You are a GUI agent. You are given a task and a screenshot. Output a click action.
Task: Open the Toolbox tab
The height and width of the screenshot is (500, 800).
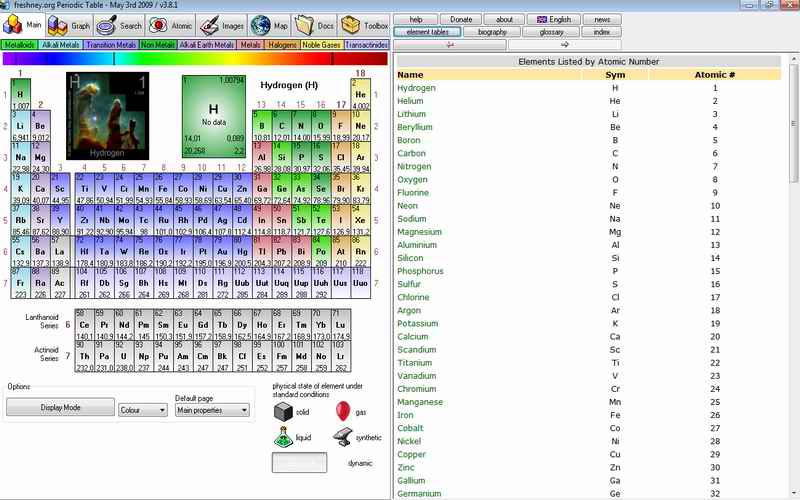tap(365, 25)
